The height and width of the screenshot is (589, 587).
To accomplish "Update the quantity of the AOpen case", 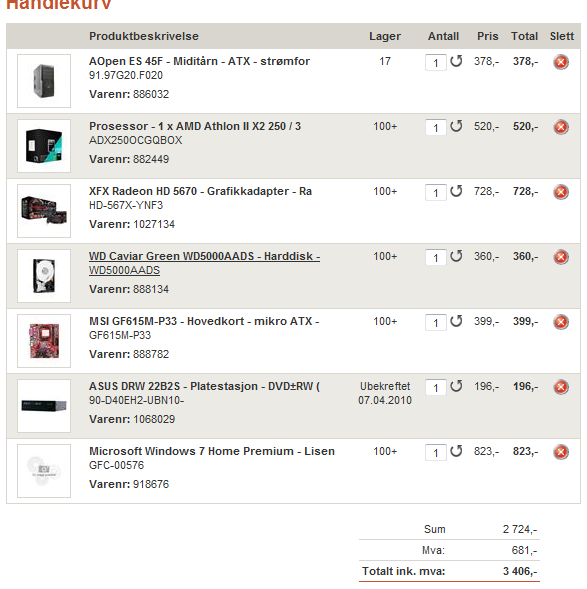I will [x=456, y=61].
